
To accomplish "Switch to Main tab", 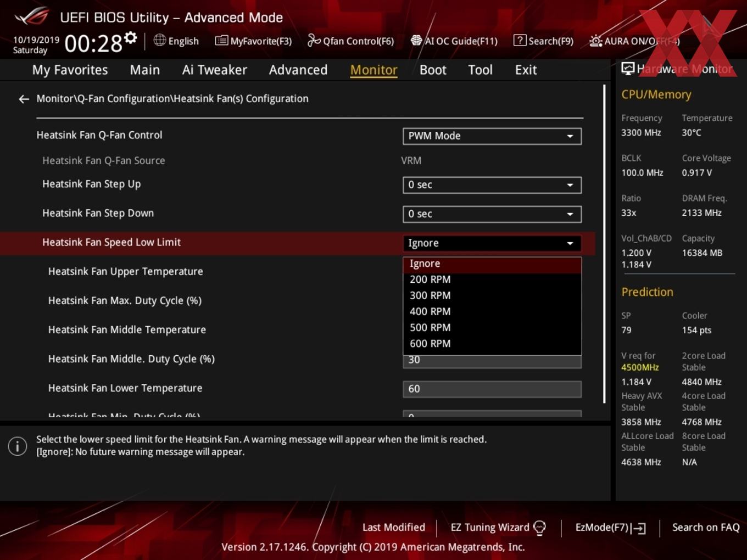I will point(145,70).
